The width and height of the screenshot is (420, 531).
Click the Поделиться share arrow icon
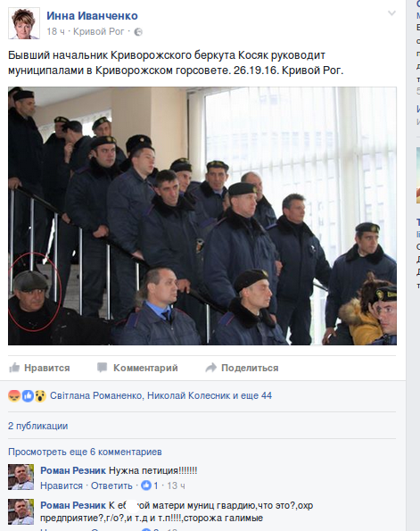click(x=210, y=368)
